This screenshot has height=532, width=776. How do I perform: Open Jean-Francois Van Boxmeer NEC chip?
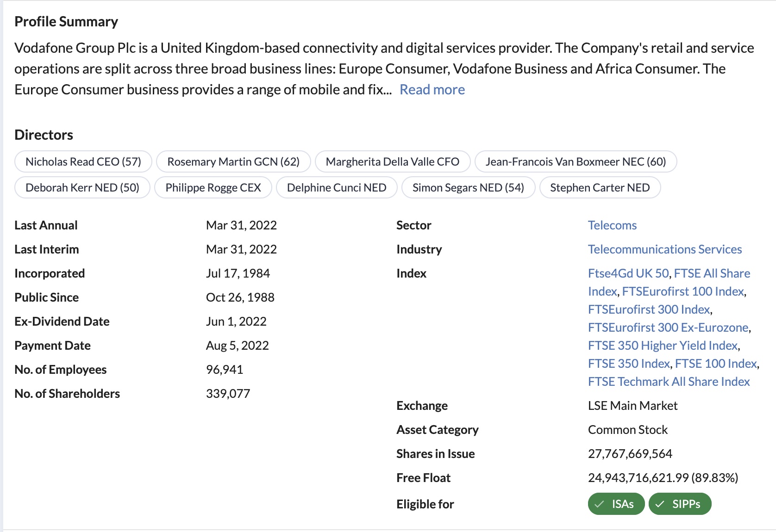coord(576,161)
